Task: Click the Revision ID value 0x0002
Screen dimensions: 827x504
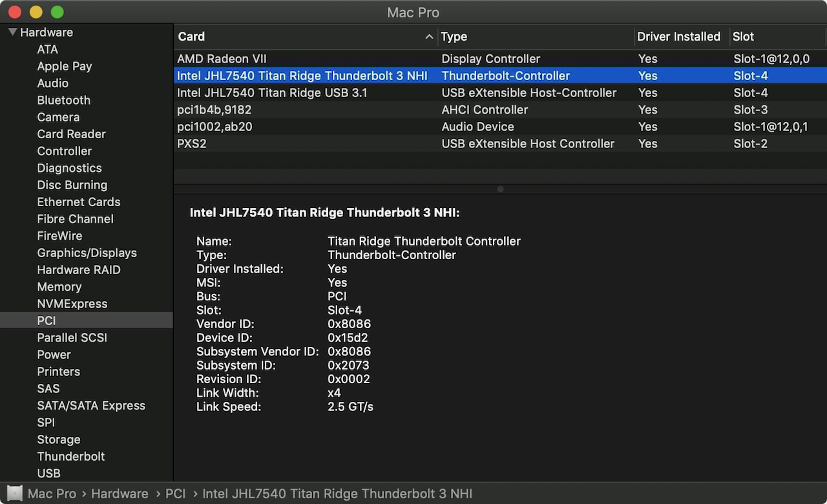Action: coord(349,379)
